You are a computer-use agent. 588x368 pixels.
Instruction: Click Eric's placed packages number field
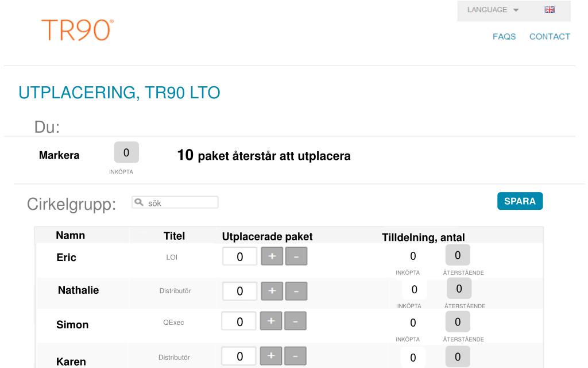[x=239, y=256]
